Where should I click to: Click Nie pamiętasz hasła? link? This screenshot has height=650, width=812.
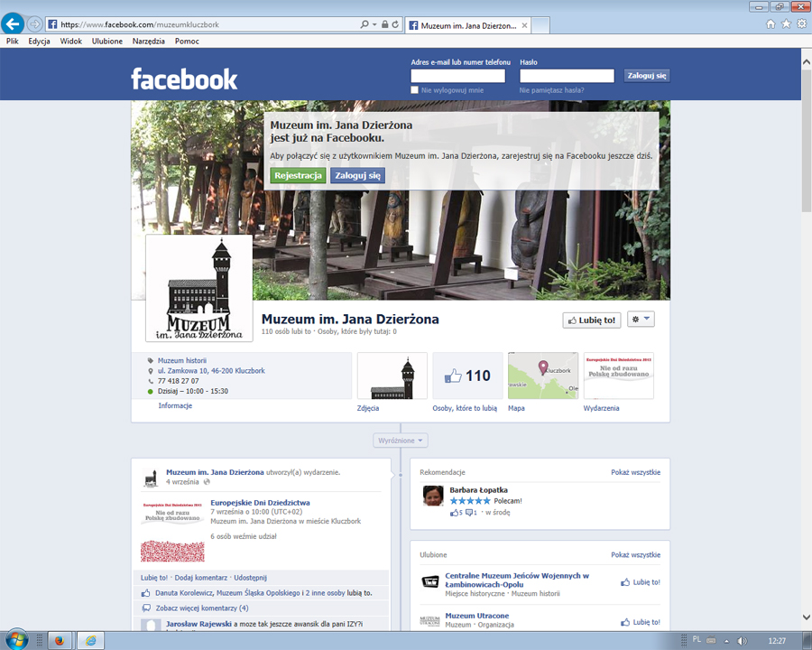coord(551,90)
